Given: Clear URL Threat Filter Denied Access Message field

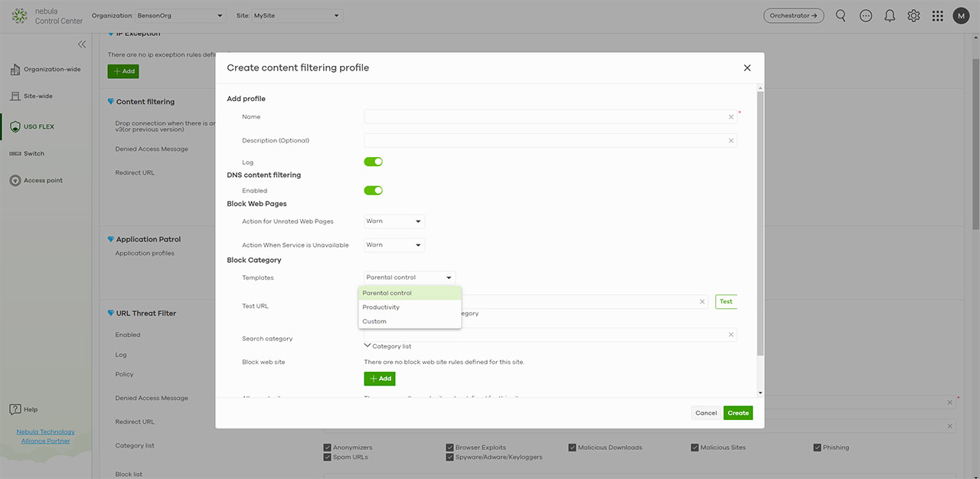Looking at the screenshot, I should (x=950, y=402).
